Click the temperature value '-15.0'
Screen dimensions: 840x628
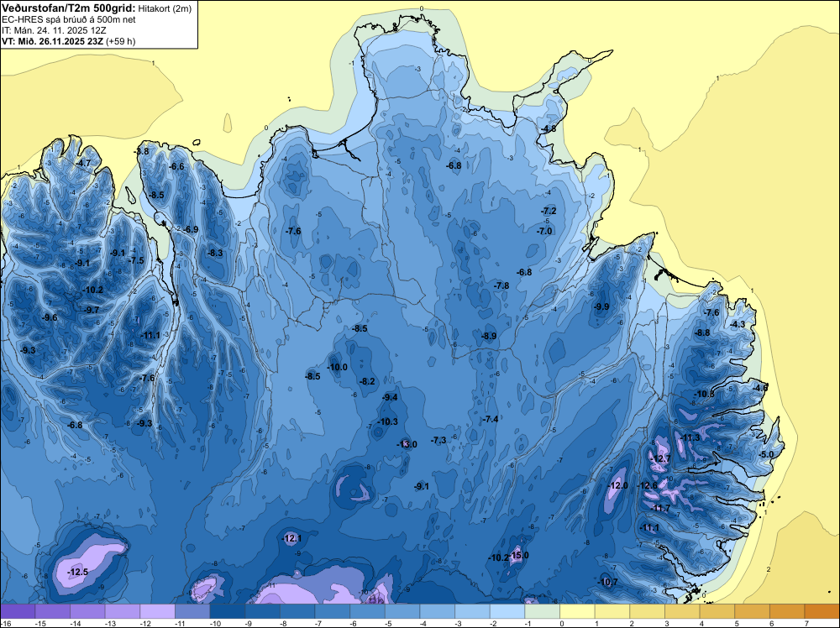pyautogui.click(x=518, y=555)
